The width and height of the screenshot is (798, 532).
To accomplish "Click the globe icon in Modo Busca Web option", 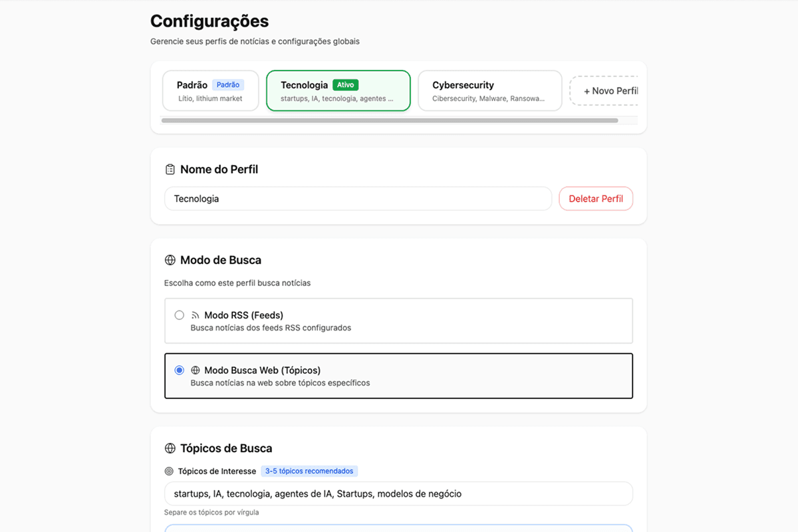I will point(196,370).
